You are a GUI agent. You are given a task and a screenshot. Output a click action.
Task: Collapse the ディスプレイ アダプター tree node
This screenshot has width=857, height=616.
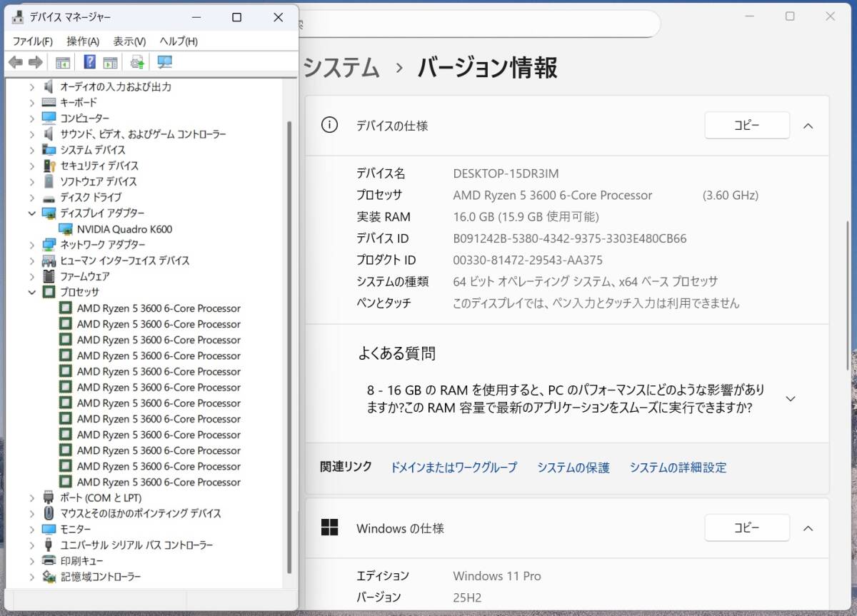tap(31, 213)
